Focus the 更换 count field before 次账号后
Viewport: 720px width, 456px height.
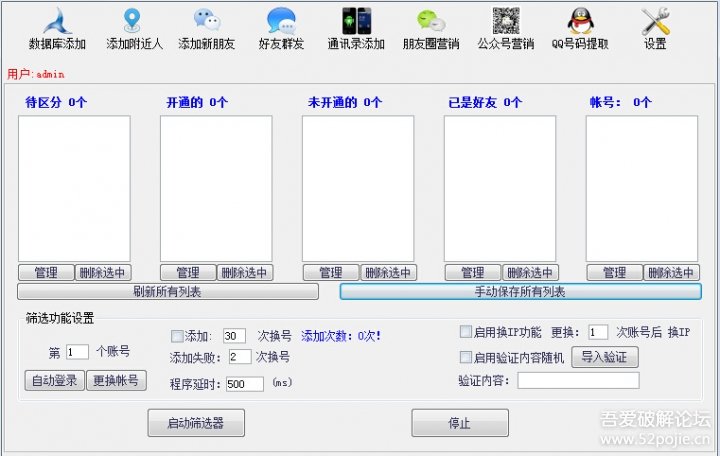[x=598, y=332]
